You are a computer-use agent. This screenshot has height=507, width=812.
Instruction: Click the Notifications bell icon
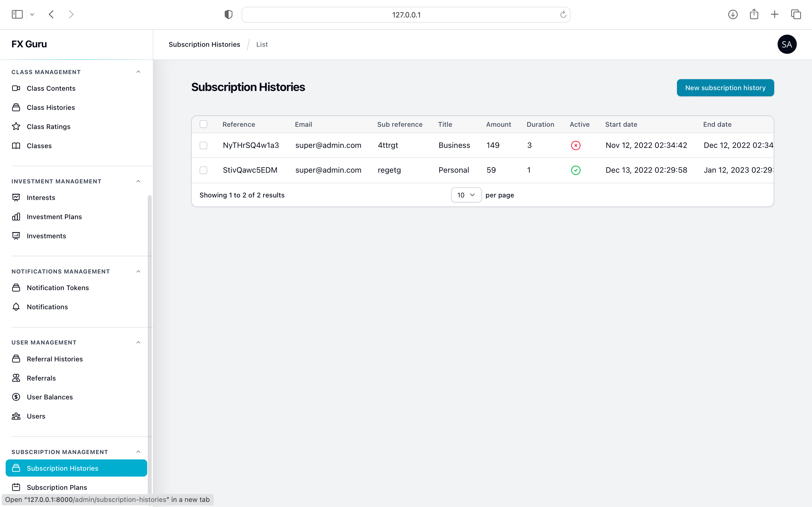(x=16, y=307)
